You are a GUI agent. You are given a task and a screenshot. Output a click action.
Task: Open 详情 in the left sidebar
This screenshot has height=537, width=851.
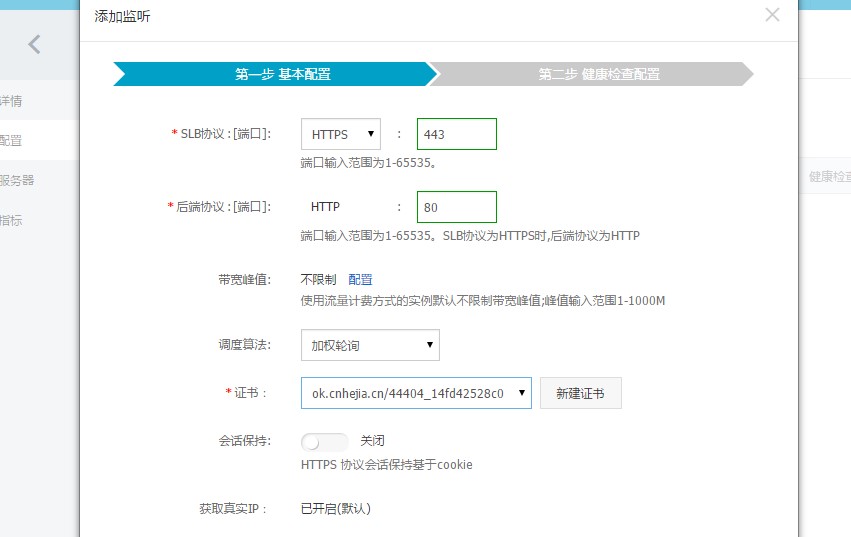tap(12, 101)
